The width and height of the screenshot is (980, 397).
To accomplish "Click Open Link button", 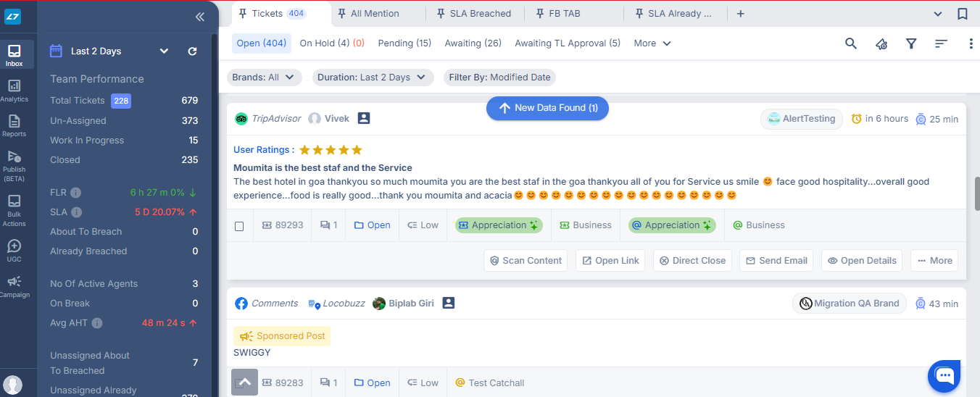I will (x=611, y=261).
